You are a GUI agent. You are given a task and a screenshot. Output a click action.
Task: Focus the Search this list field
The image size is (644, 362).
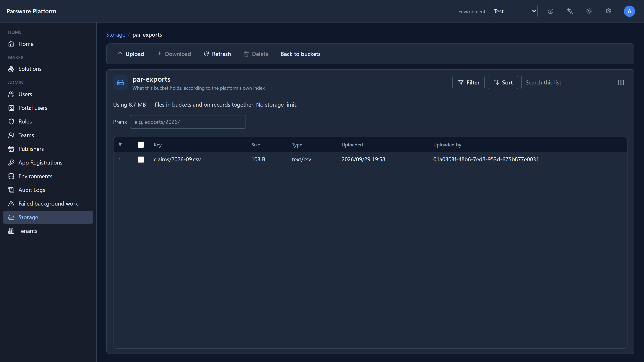pyautogui.click(x=566, y=82)
